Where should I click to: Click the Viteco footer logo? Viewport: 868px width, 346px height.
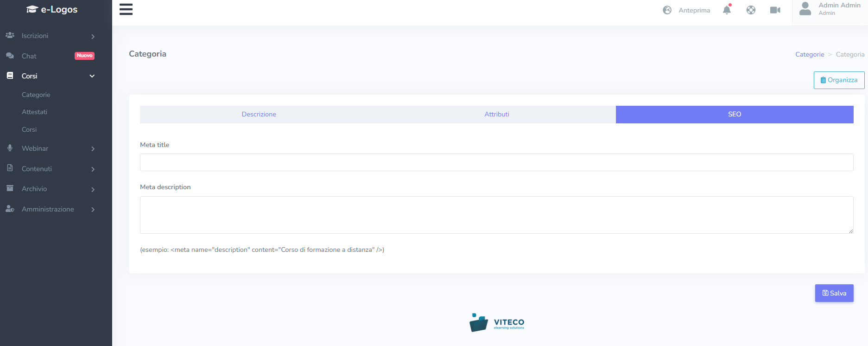click(496, 322)
